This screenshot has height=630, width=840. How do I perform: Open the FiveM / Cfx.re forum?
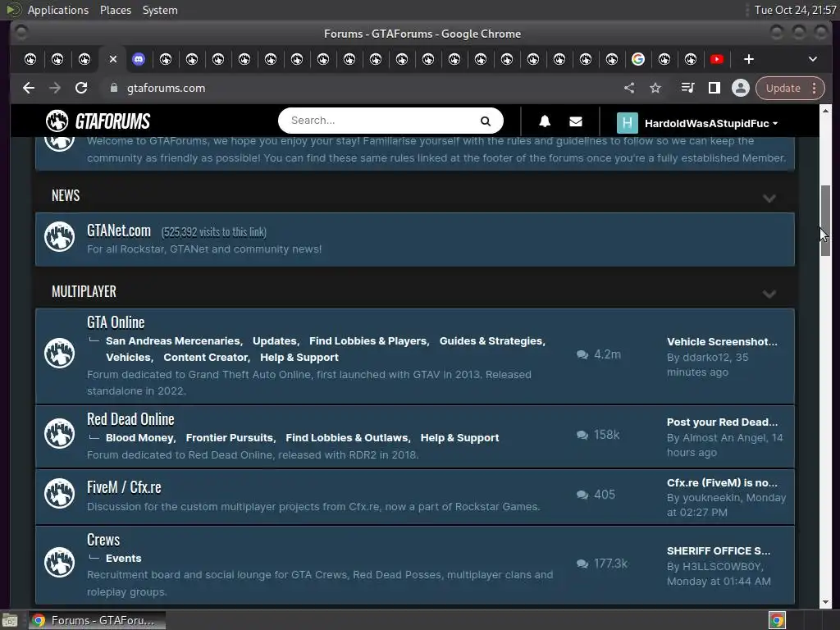pos(124,487)
